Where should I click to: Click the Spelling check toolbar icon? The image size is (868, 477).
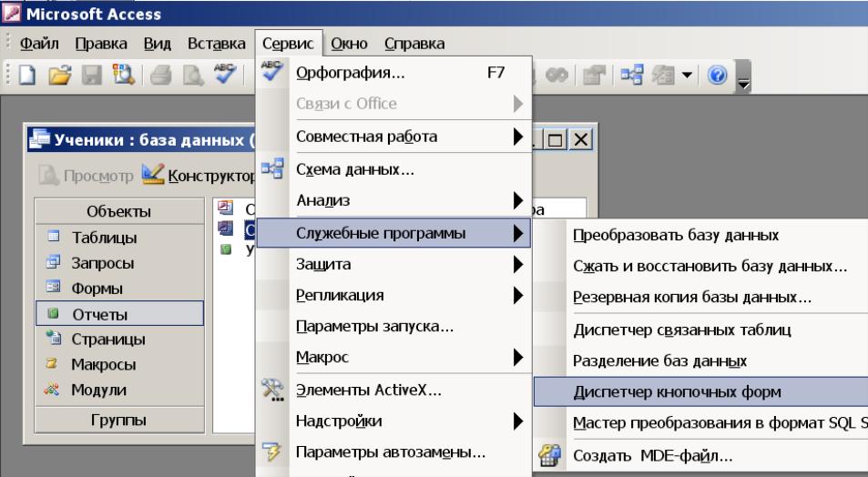click(225, 75)
